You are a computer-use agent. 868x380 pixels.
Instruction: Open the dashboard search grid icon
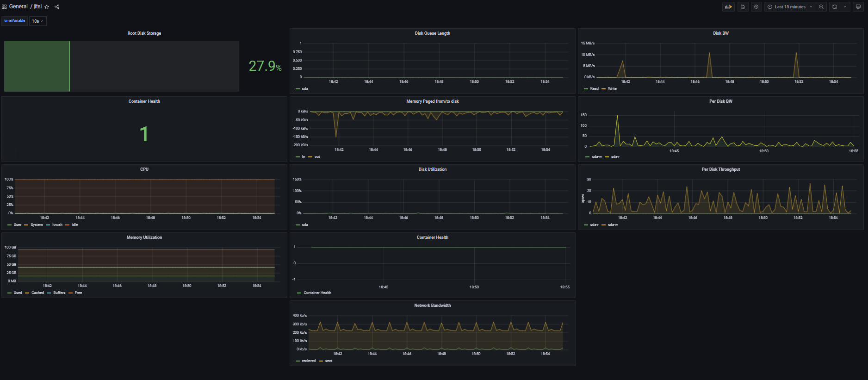(4, 7)
